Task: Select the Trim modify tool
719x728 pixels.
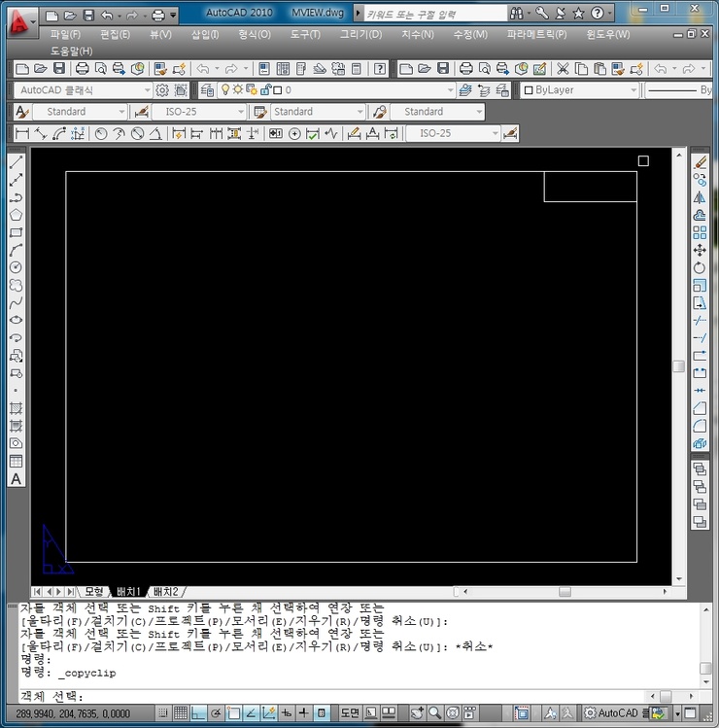Action: [700, 321]
